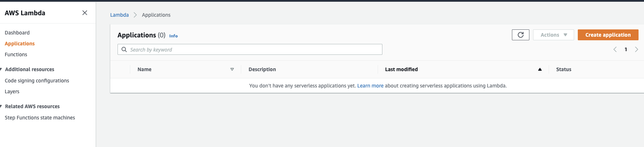Select Applications in sidebar
644x147 pixels.
pos(20,44)
